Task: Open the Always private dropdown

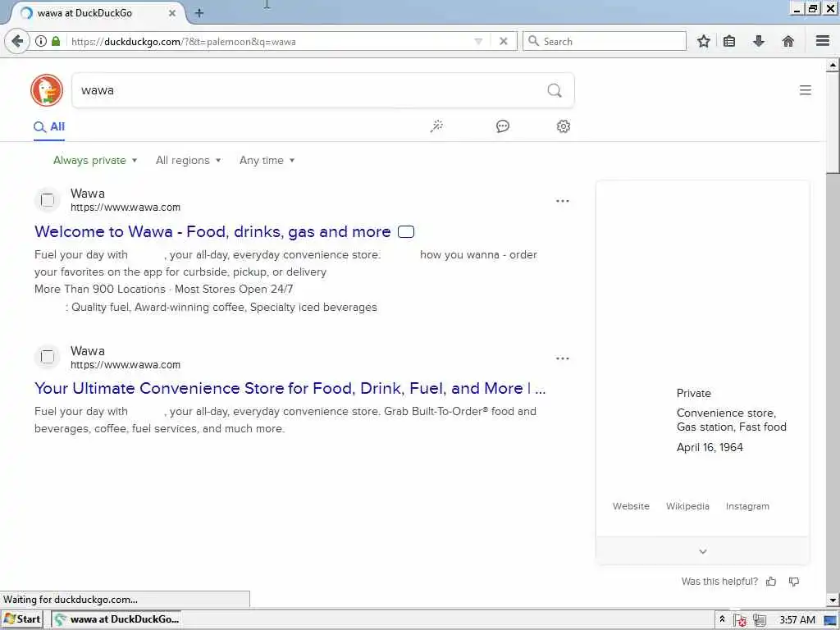Action: (95, 160)
